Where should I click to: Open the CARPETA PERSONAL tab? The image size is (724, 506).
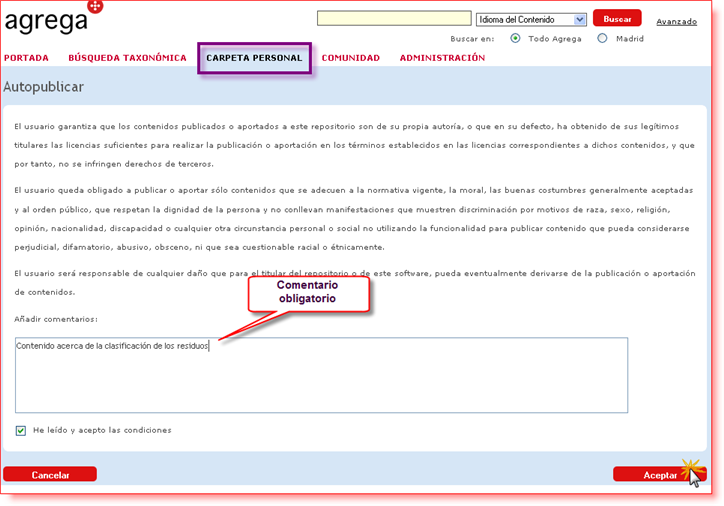click(x=254, y=58)
